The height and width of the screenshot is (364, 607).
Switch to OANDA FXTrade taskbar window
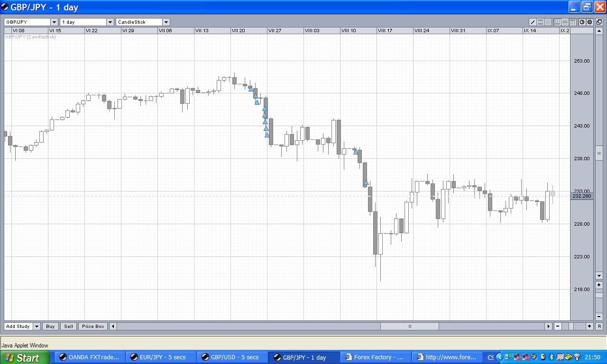click(90, 357)
